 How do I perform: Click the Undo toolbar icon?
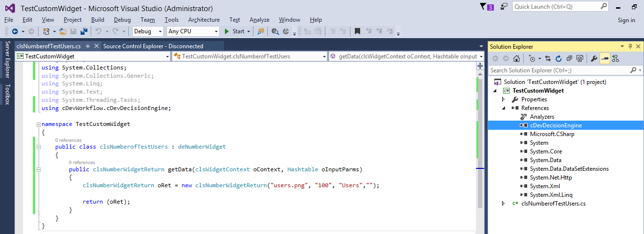pyautogui.click(x=98, y=31)
